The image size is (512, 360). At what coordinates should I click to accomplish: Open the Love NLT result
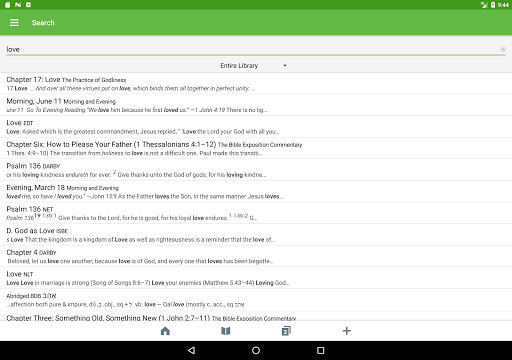coord(256,278)
